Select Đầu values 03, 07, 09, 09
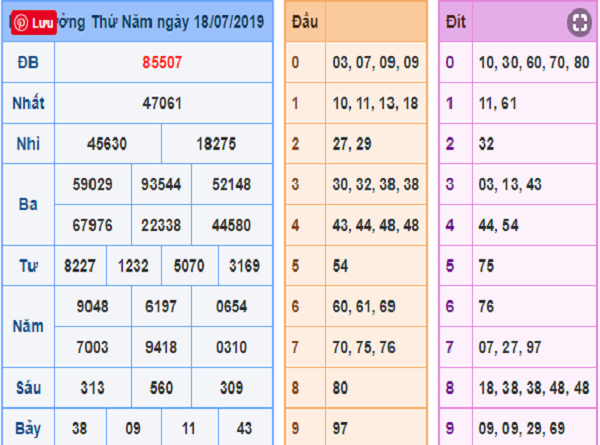 (376, 62)
